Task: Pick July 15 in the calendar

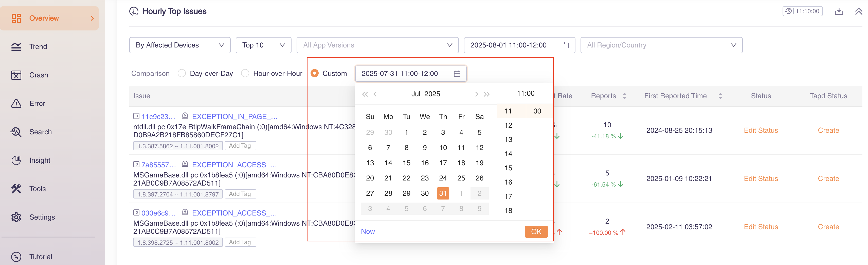Action: [x=406, y=163]
